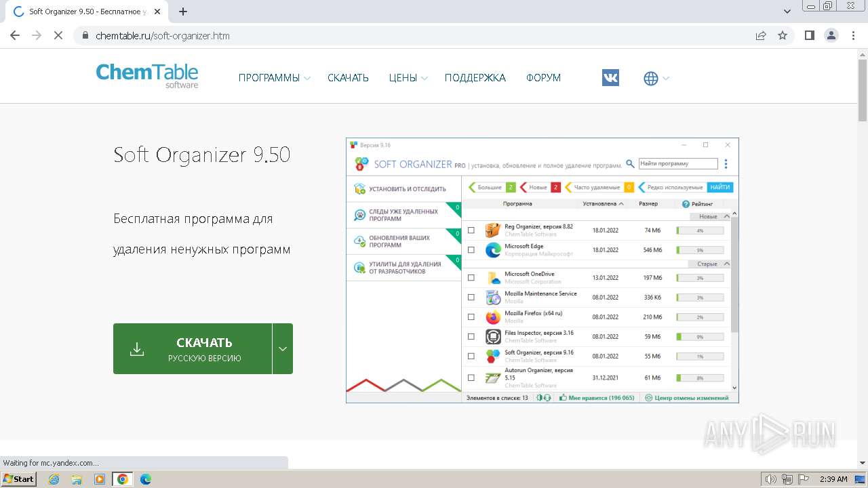Collapse the Новые group
The height and width of the screenshot is (488, 868).
(726, 216)
